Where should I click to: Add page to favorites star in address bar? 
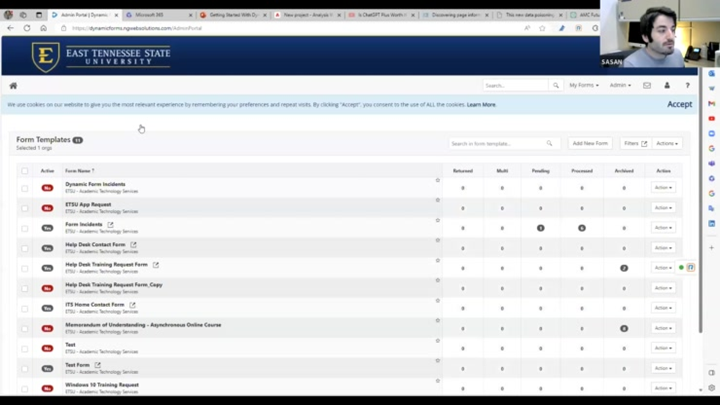tap(542, 28)
